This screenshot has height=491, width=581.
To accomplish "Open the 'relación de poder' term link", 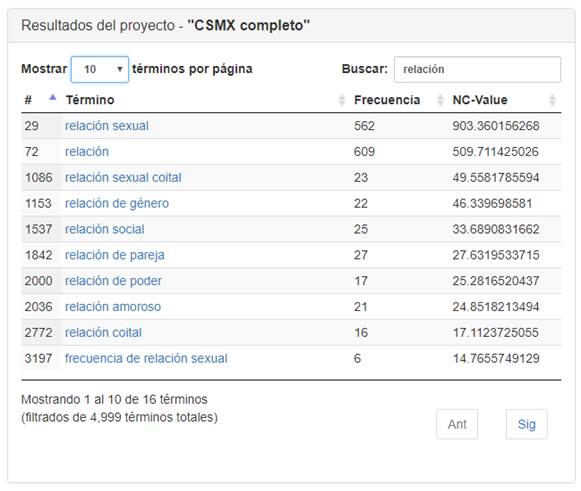I will click(113, 281).
